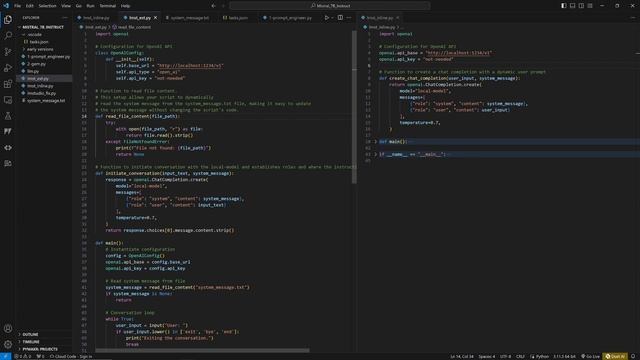Viewport: 640px width, 360px height.
Task: Click left editor vertical scrollbar
Action: 354,107
